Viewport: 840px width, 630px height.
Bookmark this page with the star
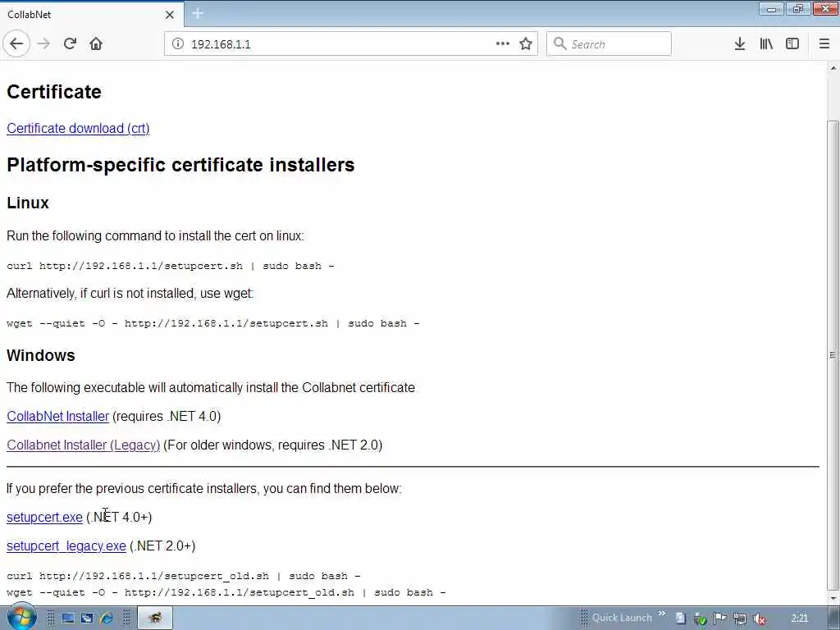click(x=526, y=43)
